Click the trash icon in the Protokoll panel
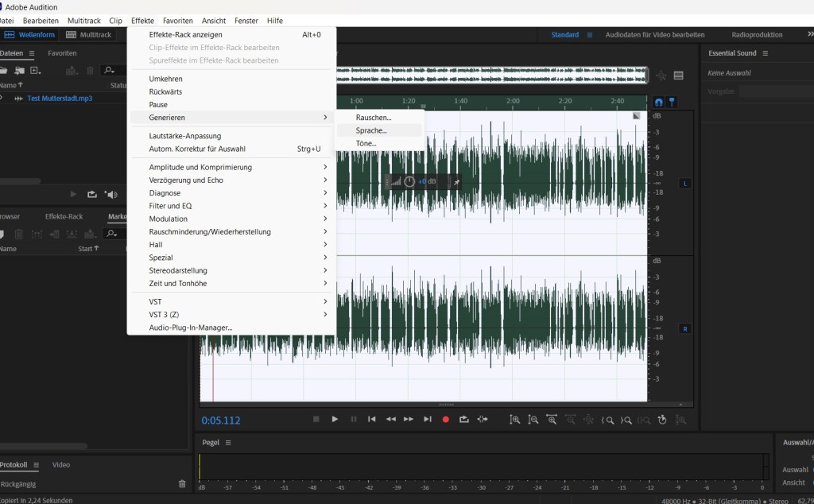Screen dimensions: 814x504 click(182, 483)
